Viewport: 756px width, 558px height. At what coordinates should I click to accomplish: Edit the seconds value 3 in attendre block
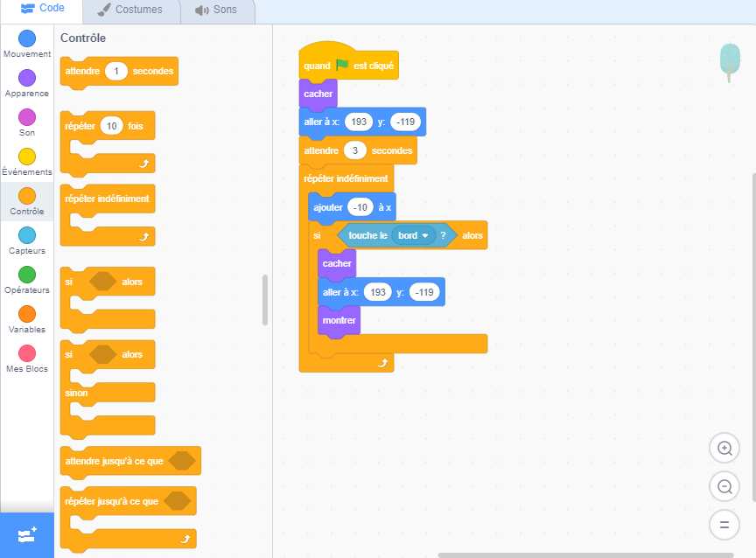pyautogui.click(x=354, y=150)
